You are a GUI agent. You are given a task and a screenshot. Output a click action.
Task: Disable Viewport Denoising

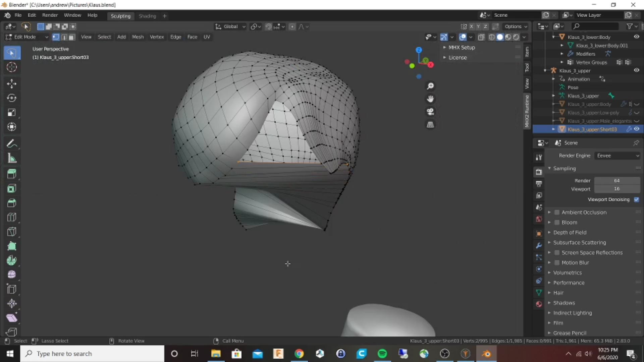pyautogui.click(x=636, y=199)
